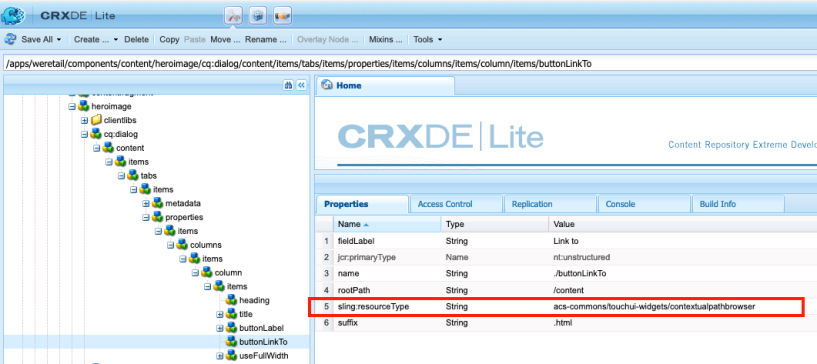Open the Create dropdown arrow
817x364 pixels.
click(x=116, y=40)
